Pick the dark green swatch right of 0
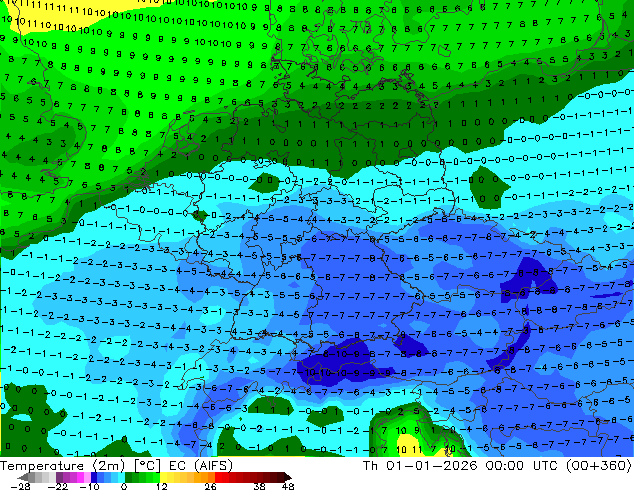Viewport: 634px width, 490px height. [129, 477]
